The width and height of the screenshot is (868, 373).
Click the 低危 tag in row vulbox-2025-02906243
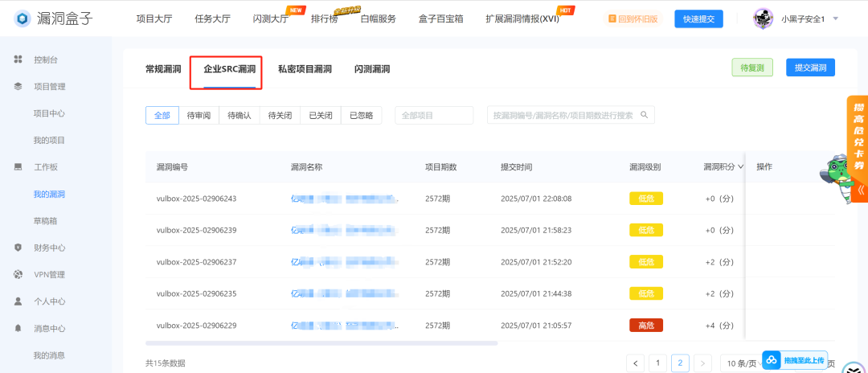pos(646,198)
